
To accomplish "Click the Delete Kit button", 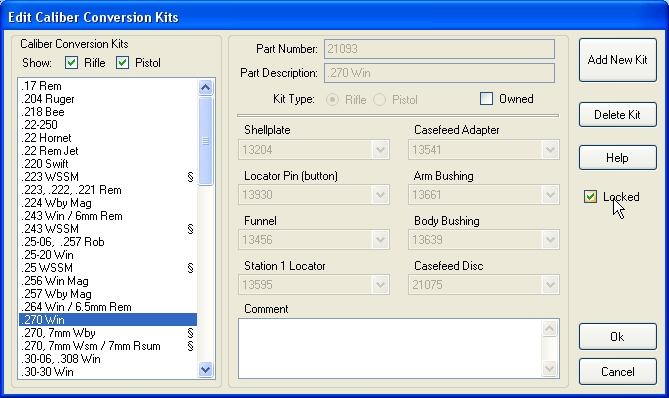I will tap(617, 114).
